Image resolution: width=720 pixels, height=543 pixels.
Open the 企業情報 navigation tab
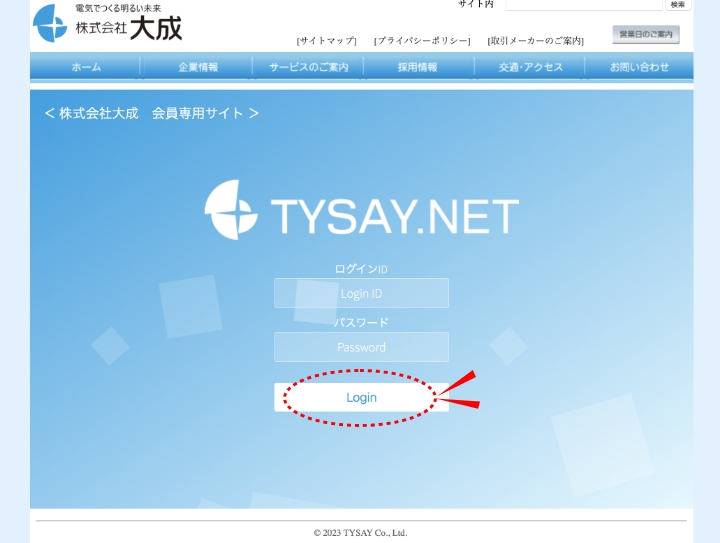[x=198, y=67]
